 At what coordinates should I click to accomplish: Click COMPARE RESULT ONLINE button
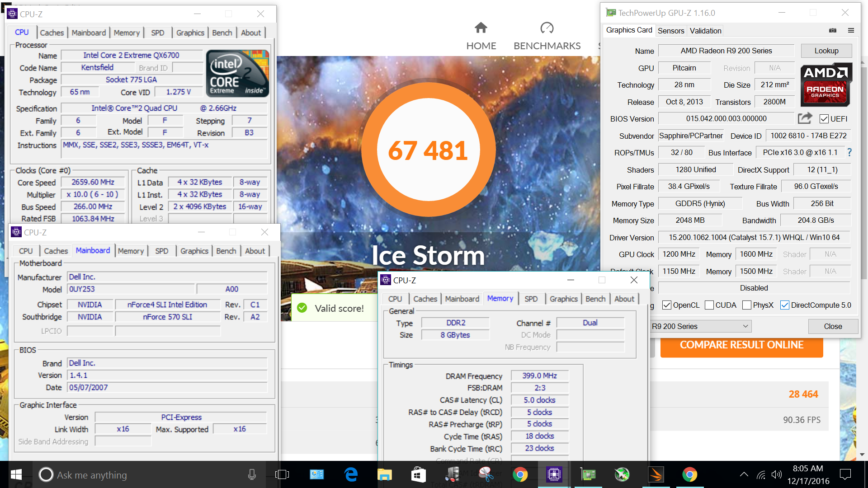click(741, 345)
